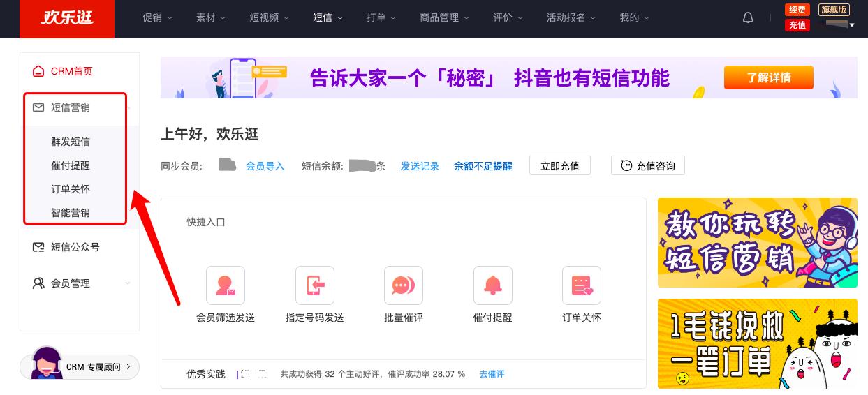
Task: Open the 催付提醒 bell shortcut icon
Action: pos(493,285)
